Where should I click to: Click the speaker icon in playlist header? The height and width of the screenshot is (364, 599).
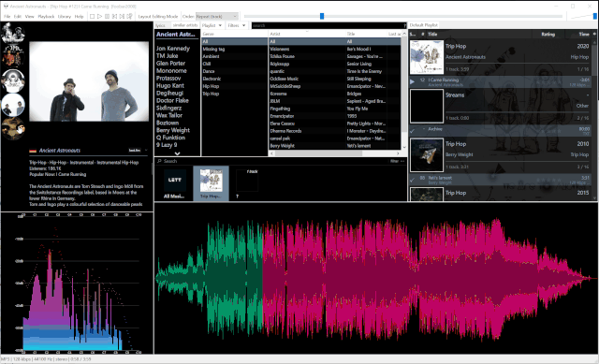tap(594, 34)
